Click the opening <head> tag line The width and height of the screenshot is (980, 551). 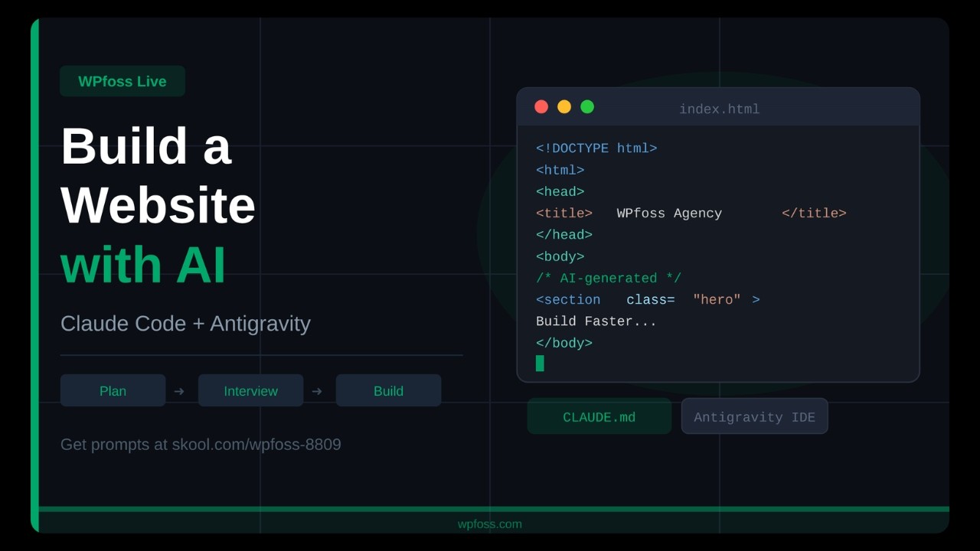(x=560, y=191)
